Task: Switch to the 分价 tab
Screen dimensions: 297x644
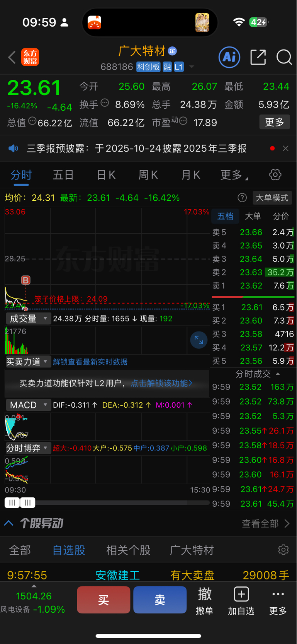Action: 281,216
